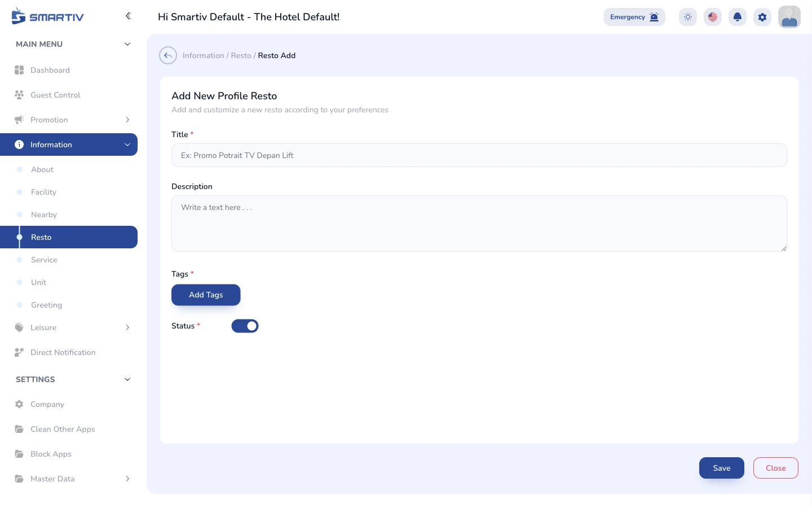Click the 'Add New Profile Resto' heading
This screenshot has height=508, width=812.
pos(224,96)
